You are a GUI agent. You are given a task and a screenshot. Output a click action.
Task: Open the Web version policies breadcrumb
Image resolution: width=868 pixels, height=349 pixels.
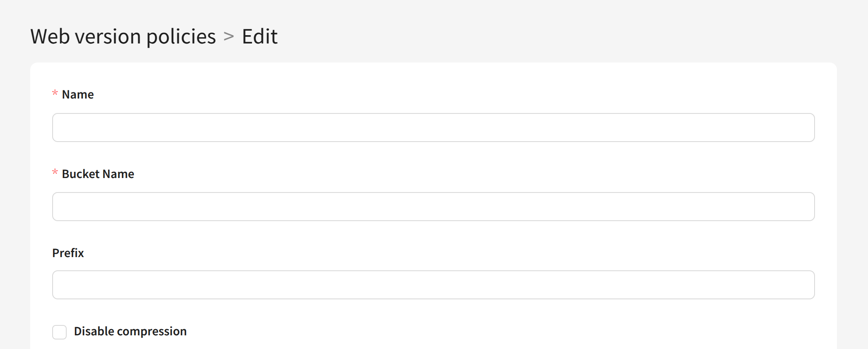click(123, 36)
